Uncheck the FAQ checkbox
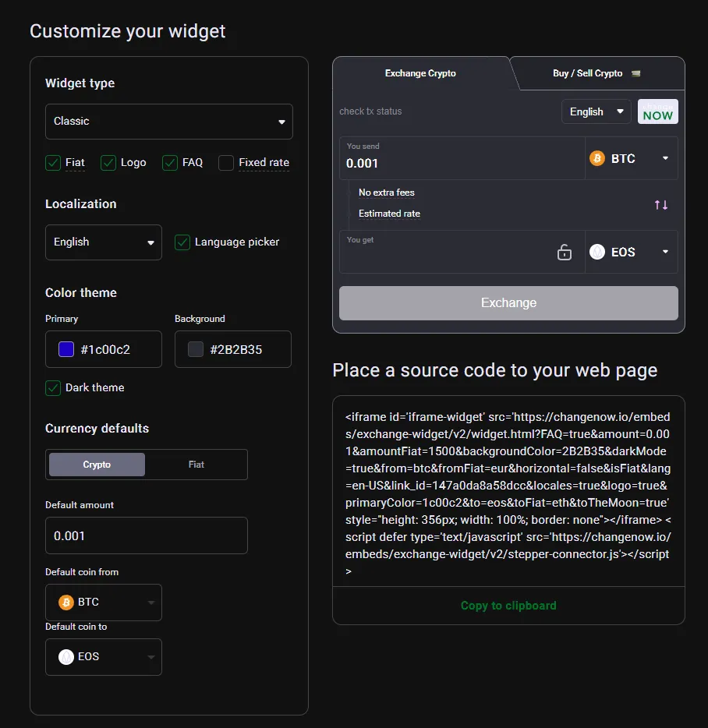Viewport: 708px width, 728px height. click(169, 163)
